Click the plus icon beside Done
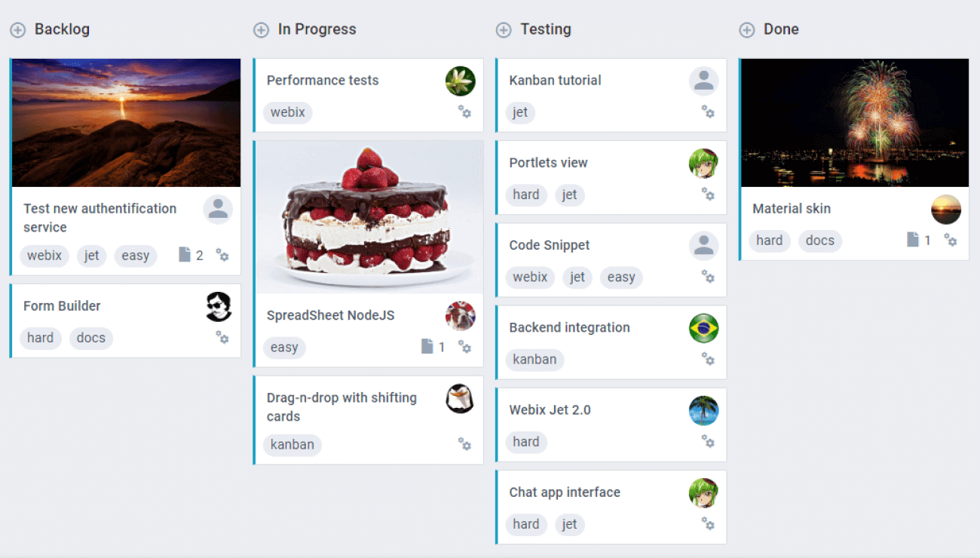Image resolution: width=980 pixels, height=558 pixels. click(x=747, y=30)
